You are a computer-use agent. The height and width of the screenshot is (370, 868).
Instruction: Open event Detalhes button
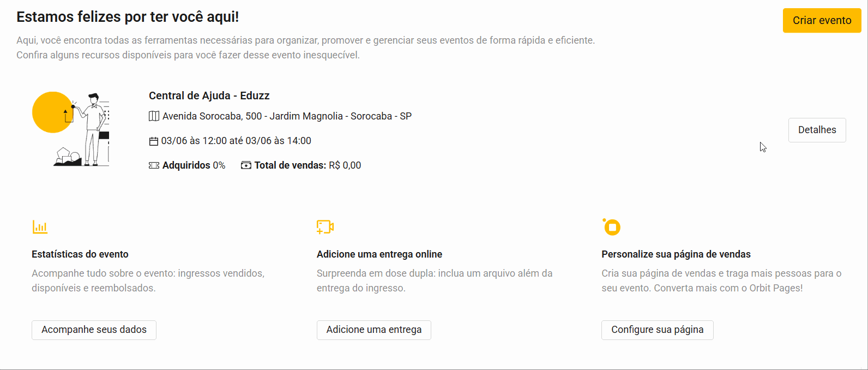817,130
